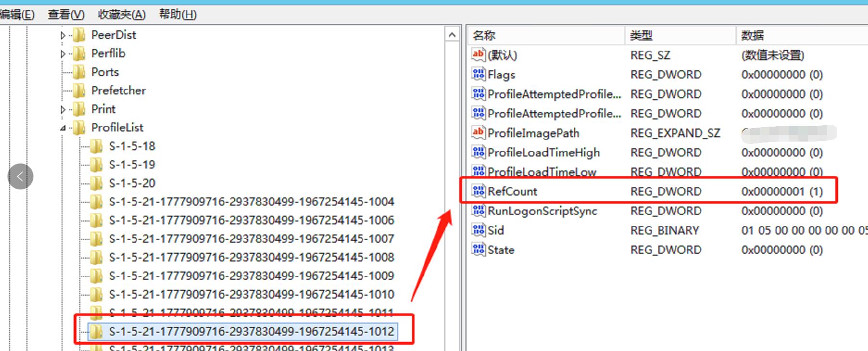Expand the Perflib tree node
Screen dimensions: 868x351
[63, 54]
